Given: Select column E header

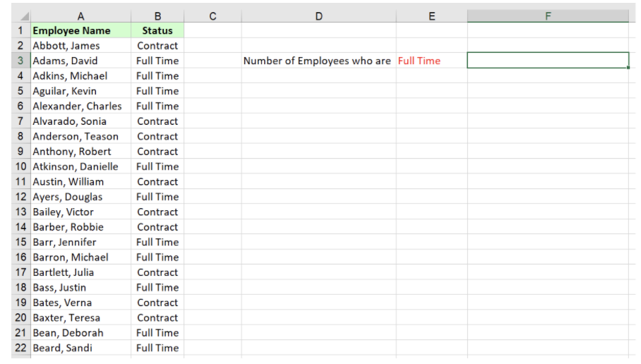Looking at the screenshot, I should pyautogui.click(x=432, y=16).
